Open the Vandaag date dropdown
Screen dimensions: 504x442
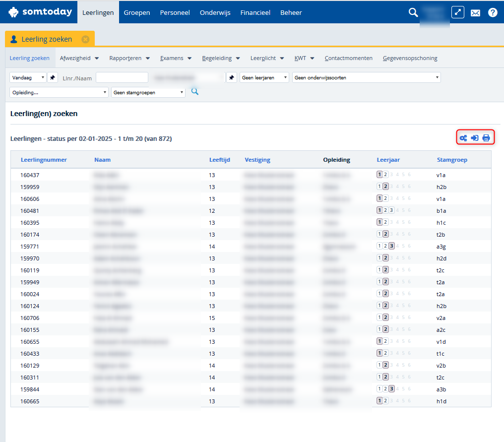(x=28, y=77)
